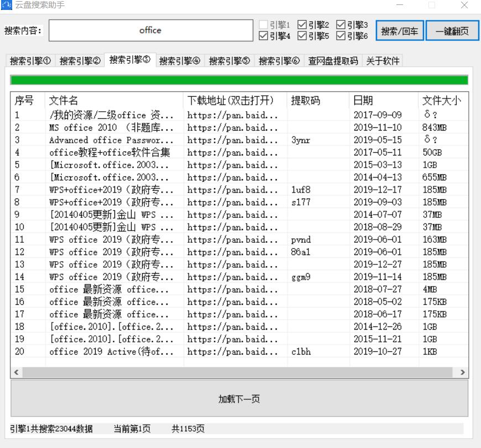The image size is (481, 448).
Task: Select row 9 [20140405更新]金山 WPS
Action: click(239, 215)
